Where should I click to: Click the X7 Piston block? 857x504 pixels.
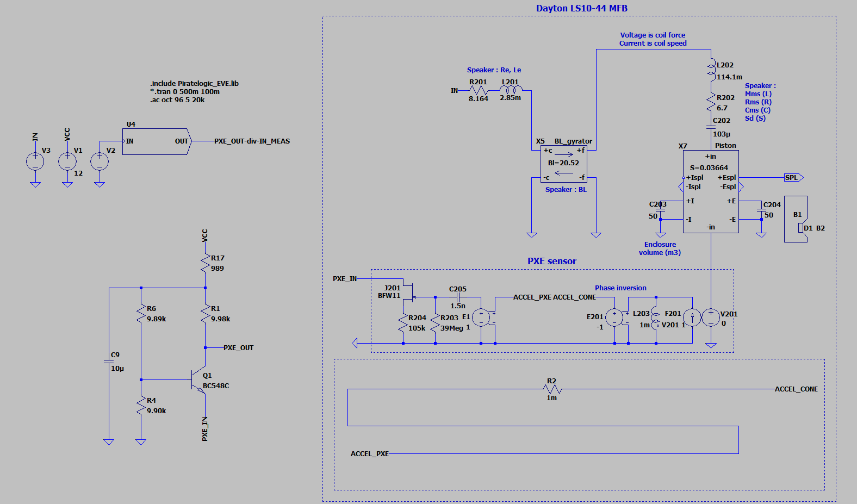click(x=711, y=192)
